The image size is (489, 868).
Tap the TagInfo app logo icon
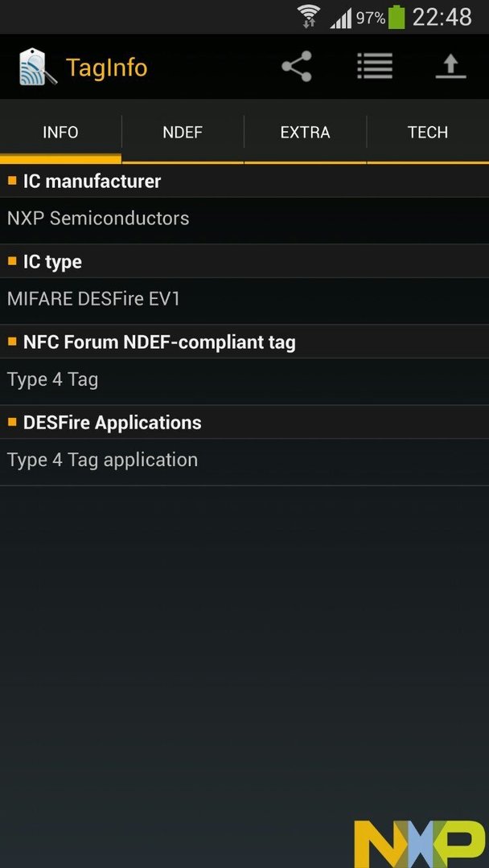[38, 67]
